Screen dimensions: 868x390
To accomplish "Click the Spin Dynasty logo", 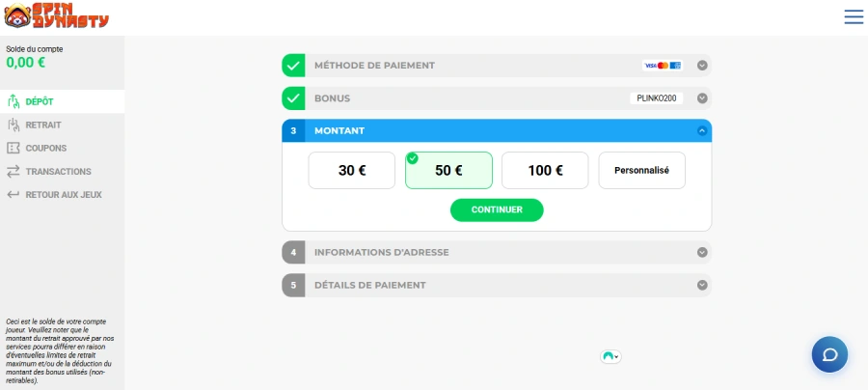I will click(55, 16).
